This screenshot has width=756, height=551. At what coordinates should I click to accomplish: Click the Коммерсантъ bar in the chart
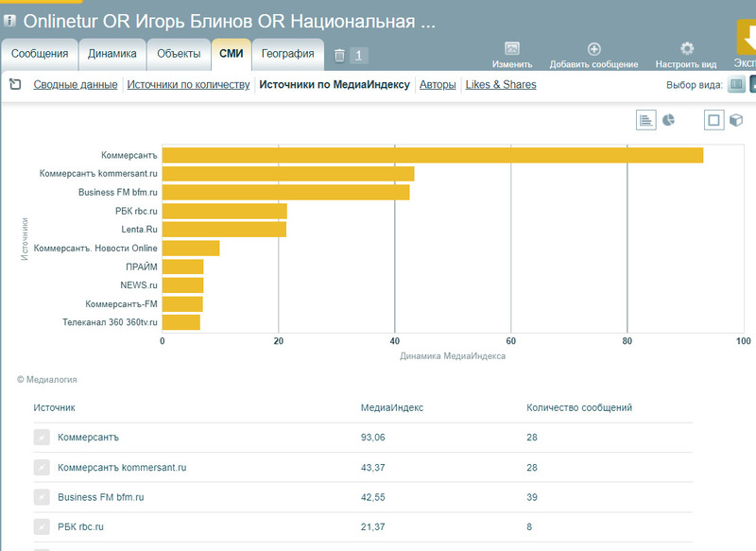tap(433, 155)
